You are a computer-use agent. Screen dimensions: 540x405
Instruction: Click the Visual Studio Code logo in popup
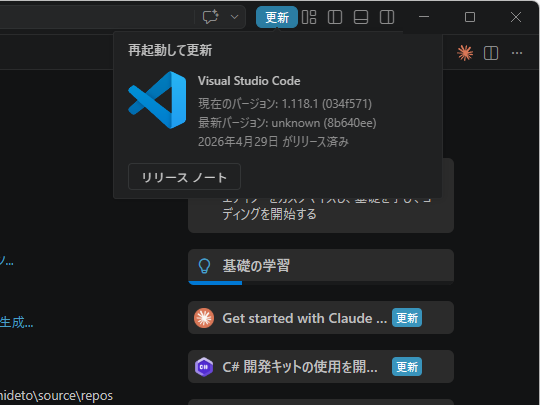(x=157, y=100)
